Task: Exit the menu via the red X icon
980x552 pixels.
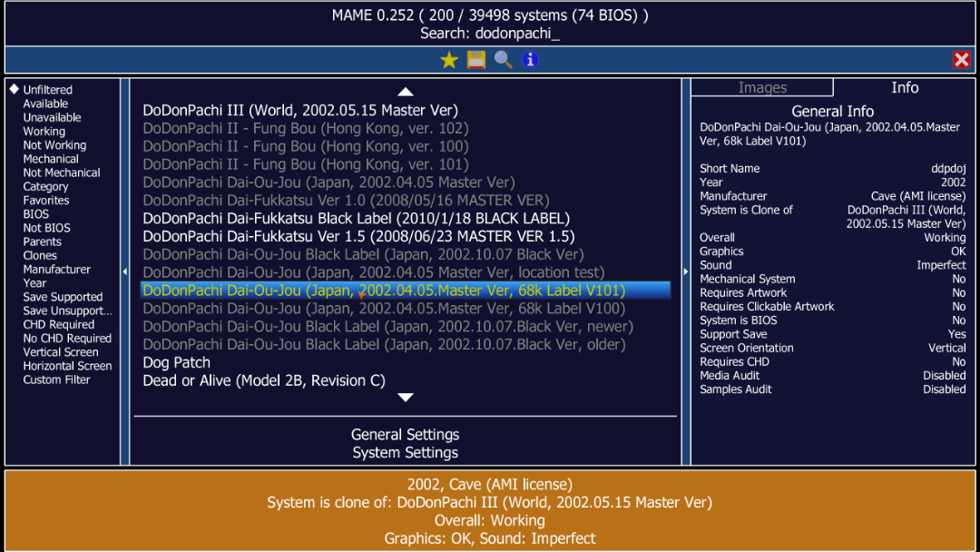Action: pos(961,59)
